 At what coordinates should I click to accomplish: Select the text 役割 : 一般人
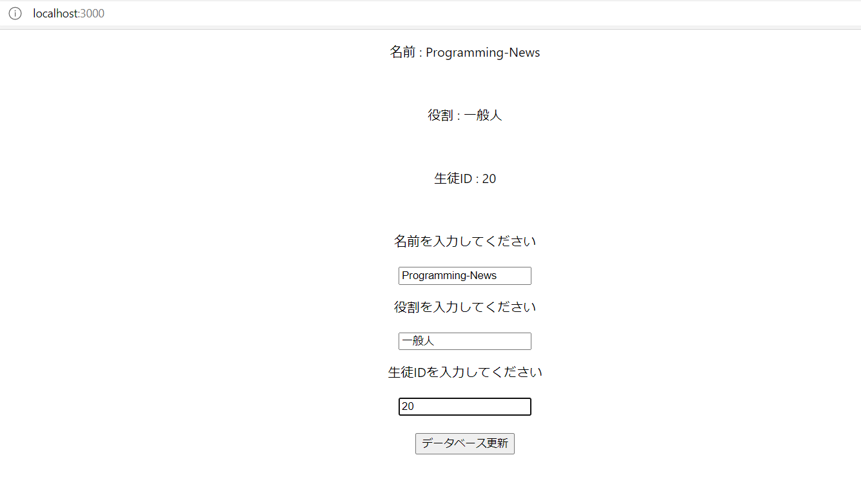465,115
